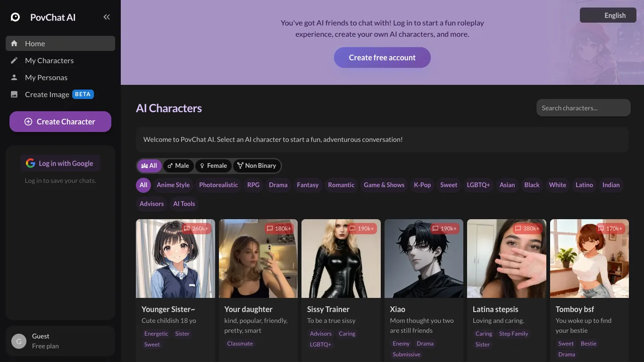This screenshot has height=362, width=644.
Task: Open My Characters in sidebar
Action: tap(60, 60)
